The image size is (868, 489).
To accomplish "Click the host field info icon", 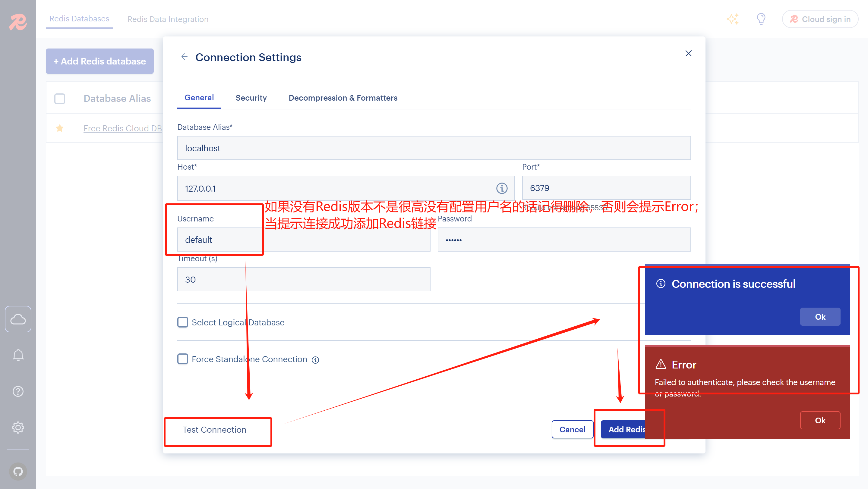I will click(x=502, y=188).
